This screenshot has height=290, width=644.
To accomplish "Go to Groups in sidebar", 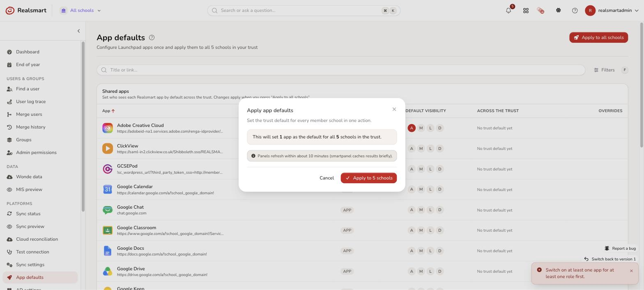I will coord(40,140).
